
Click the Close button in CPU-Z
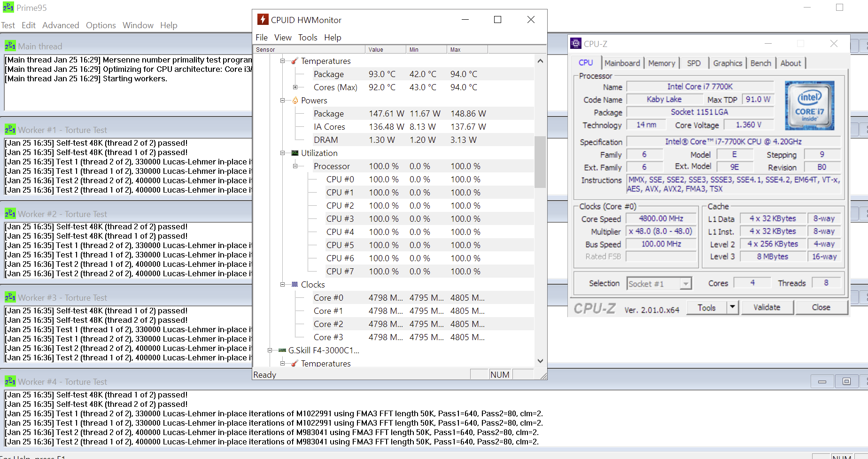(821, 307)
